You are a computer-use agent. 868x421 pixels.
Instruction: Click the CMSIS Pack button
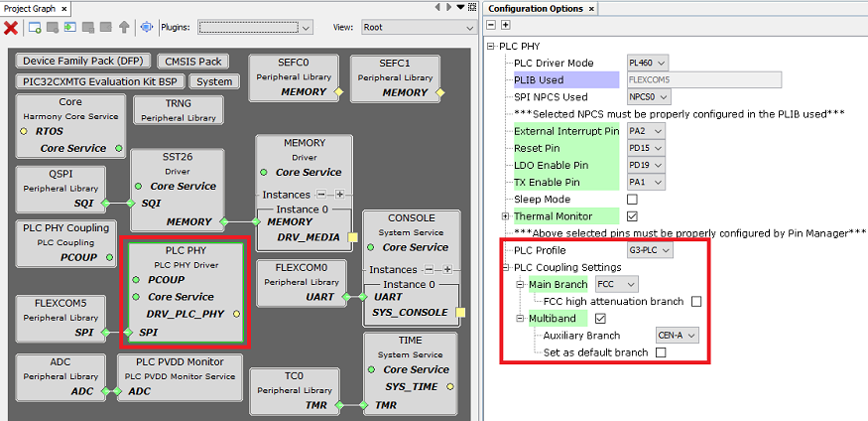click(194, 61)
